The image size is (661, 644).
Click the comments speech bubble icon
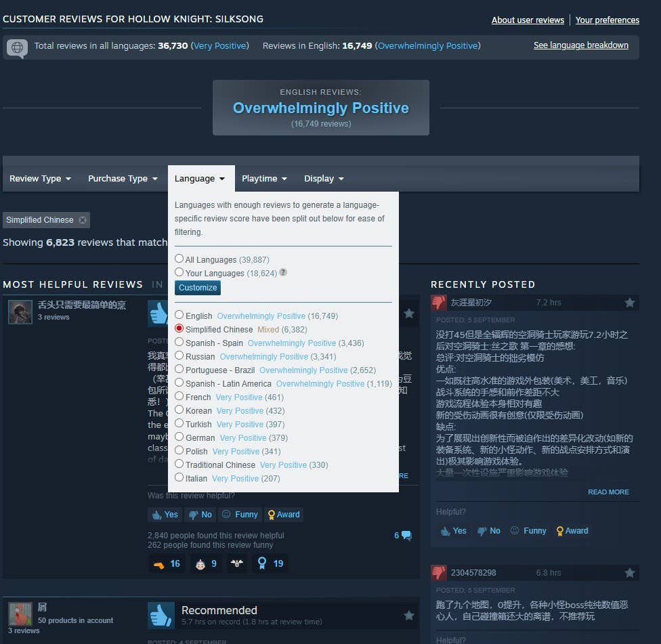click(406, 535)
